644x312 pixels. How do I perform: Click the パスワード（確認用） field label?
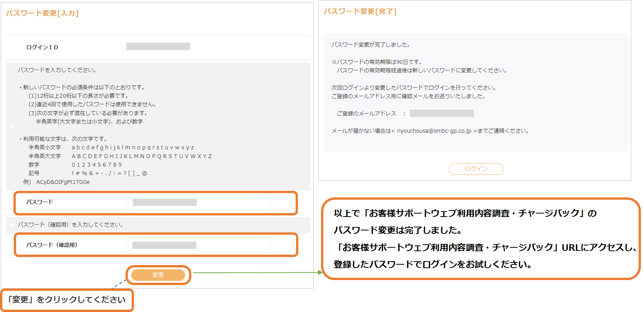52,245
